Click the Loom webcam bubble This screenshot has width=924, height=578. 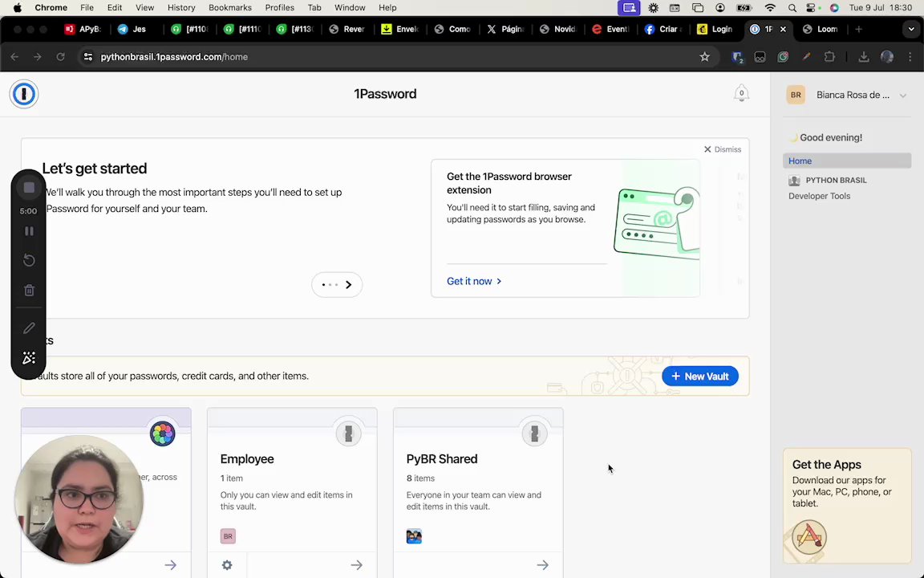79,499
